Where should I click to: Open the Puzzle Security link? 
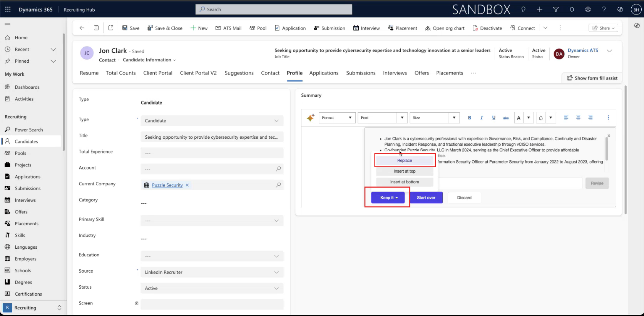point(167,185)
